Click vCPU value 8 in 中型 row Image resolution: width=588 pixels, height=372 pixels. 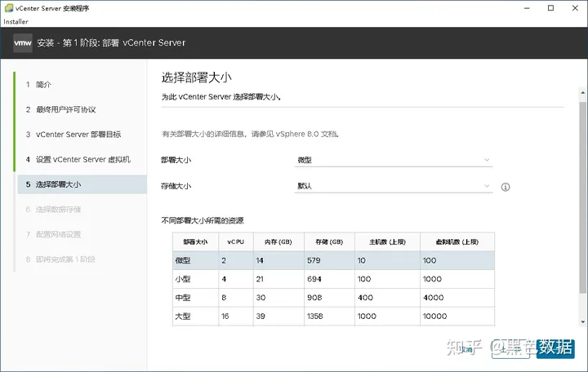coord(224,298)
